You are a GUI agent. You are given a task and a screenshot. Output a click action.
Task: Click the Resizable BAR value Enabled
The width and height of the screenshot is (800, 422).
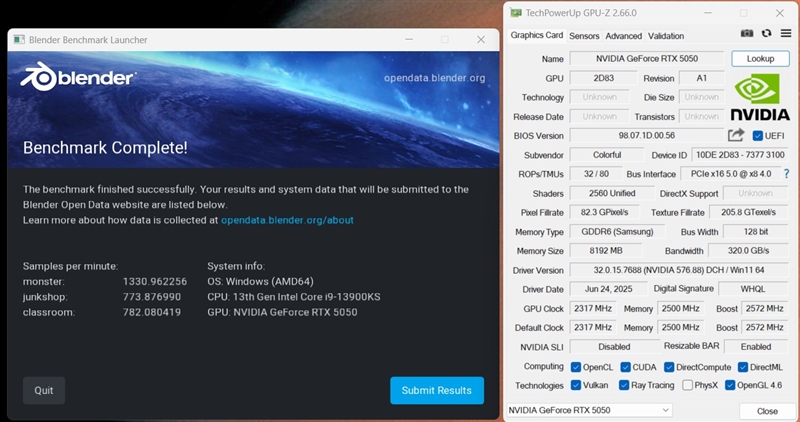pos(756,346)
